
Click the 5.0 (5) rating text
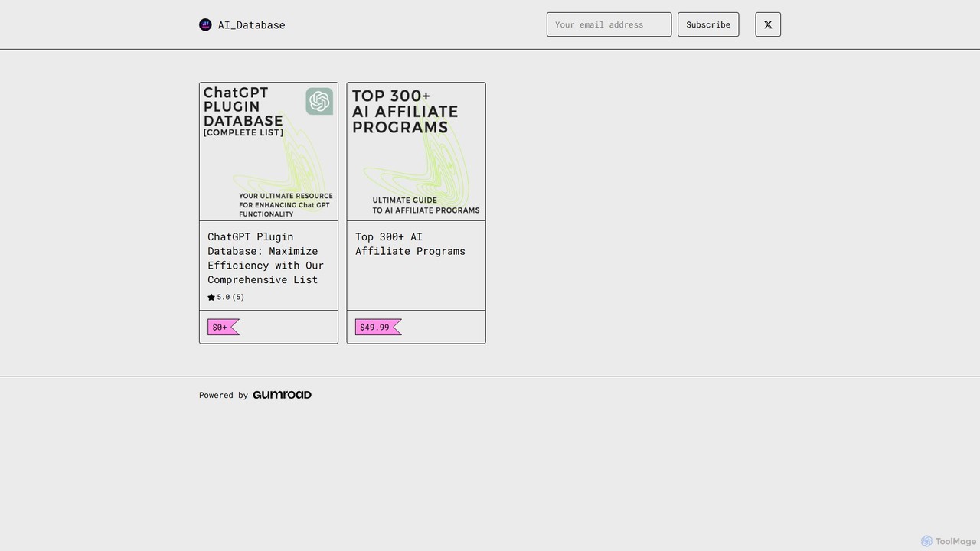230,297
